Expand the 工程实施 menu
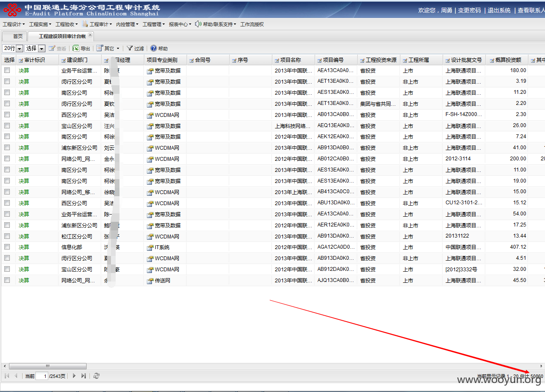545x392 pixels. pos(40,24)
